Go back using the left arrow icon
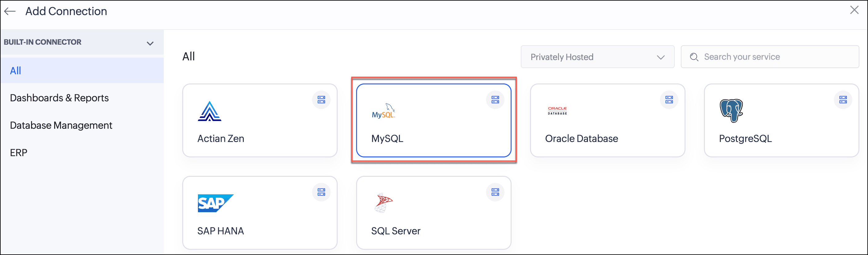The image size is (868, 255). (x=10, y=11)
